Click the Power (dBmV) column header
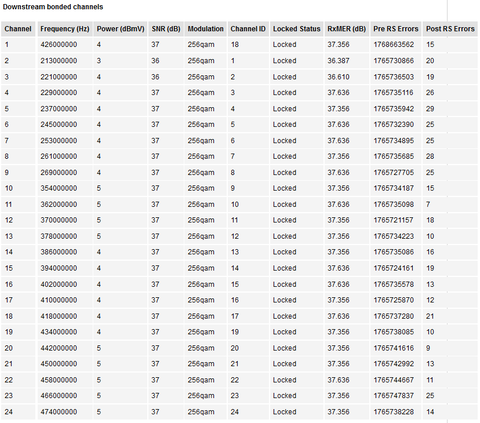Viewport: 480px width, 423px height. 120,29
